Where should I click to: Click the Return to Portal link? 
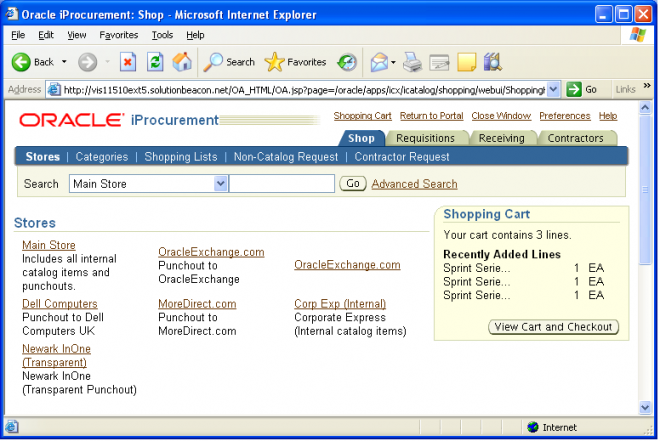click(x=431, y=116)
